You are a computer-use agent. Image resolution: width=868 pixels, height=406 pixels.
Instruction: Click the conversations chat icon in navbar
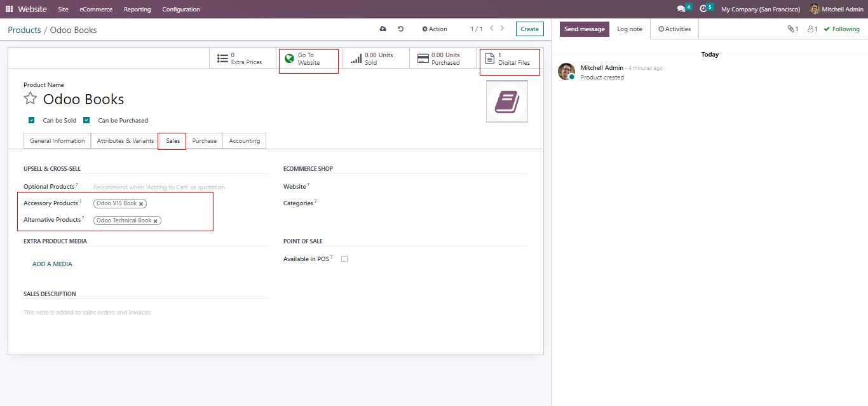pos(681,9)
